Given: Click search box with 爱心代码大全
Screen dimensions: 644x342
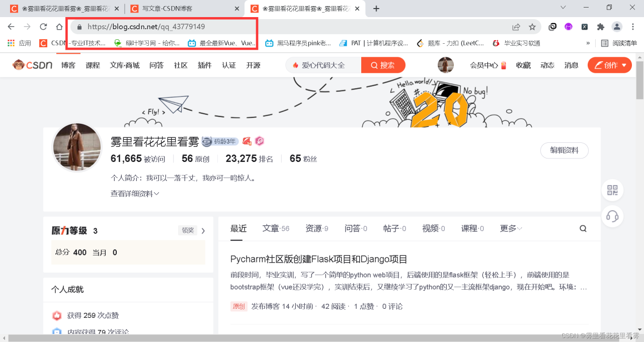Looking at the screenshot, I should pos(324,65).
